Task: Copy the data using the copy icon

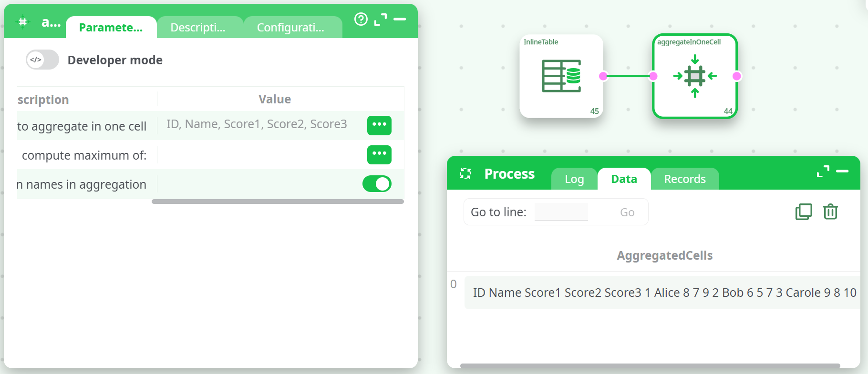Action: pos(804,212)
